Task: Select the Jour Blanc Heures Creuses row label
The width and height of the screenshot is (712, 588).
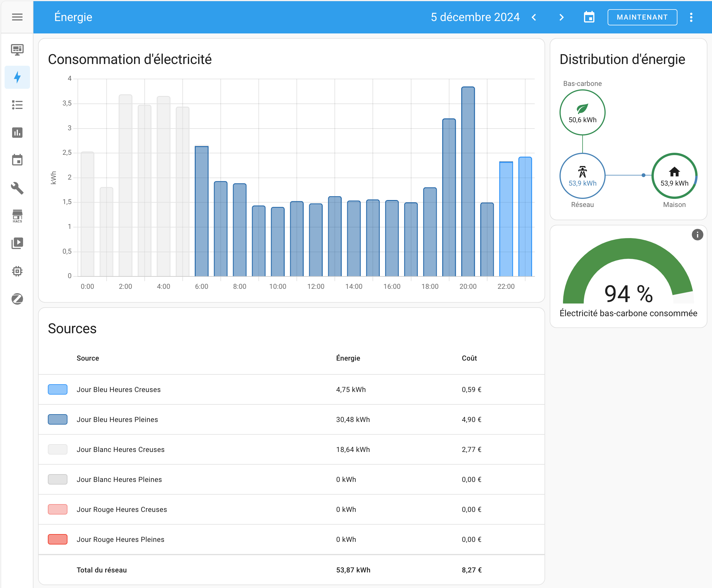Action: (x=120, y=449)
